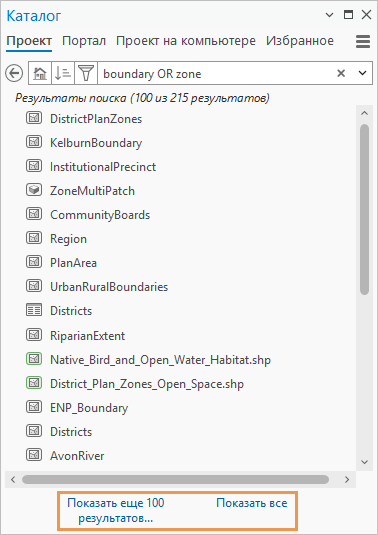378x535 pixels.
Task: Select the ENP_Boundary result
Action: [x=89, y=408]
